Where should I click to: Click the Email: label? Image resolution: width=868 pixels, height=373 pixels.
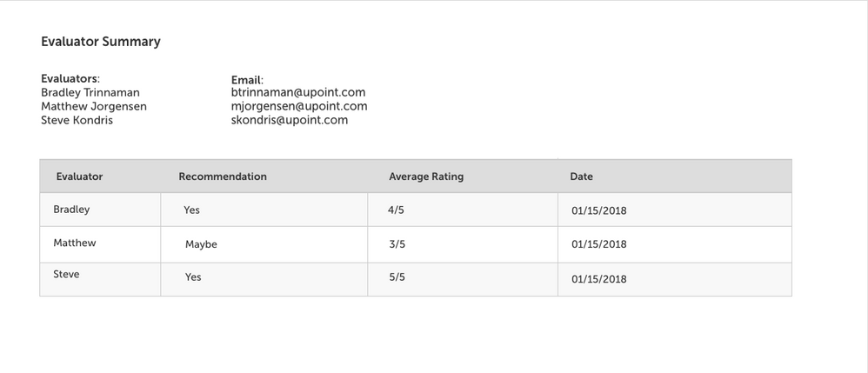click(247, 79)
